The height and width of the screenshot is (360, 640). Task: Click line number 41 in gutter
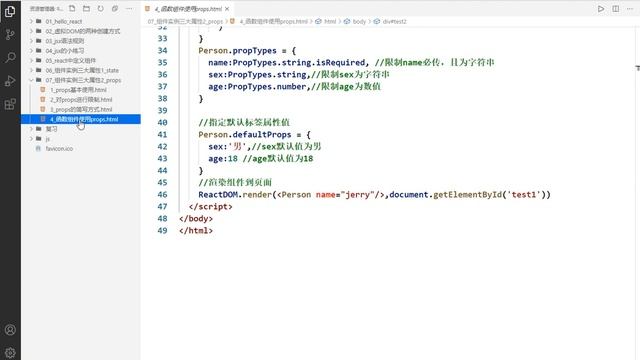click(162, 135)
